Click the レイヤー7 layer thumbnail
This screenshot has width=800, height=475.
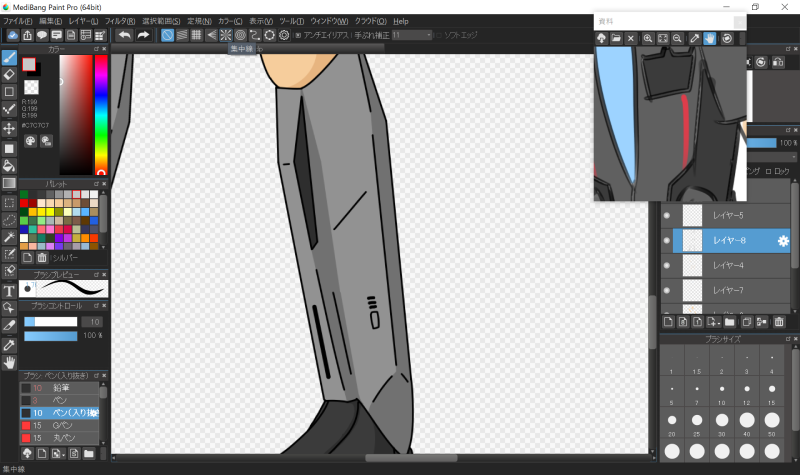pyautogui.click(x=692, y=290)
